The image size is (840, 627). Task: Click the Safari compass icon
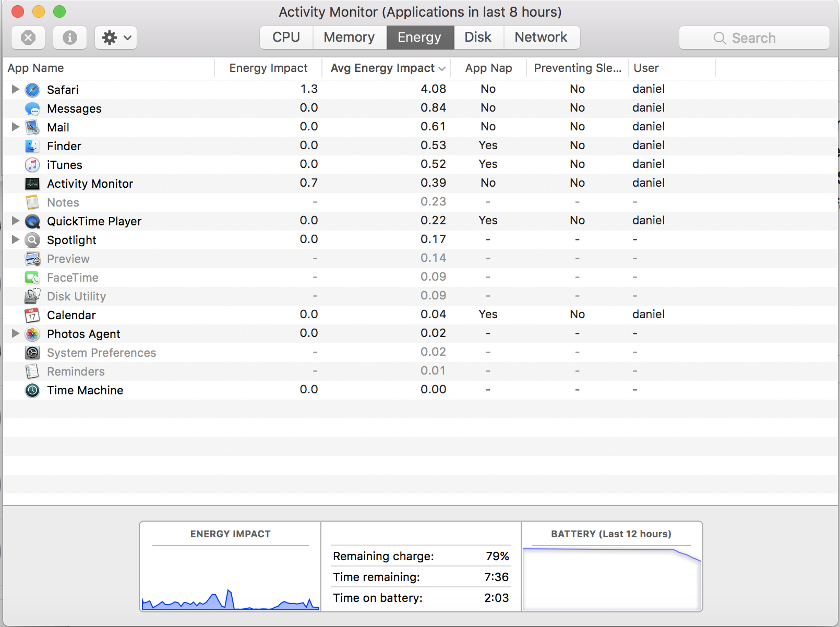(32, 90)
